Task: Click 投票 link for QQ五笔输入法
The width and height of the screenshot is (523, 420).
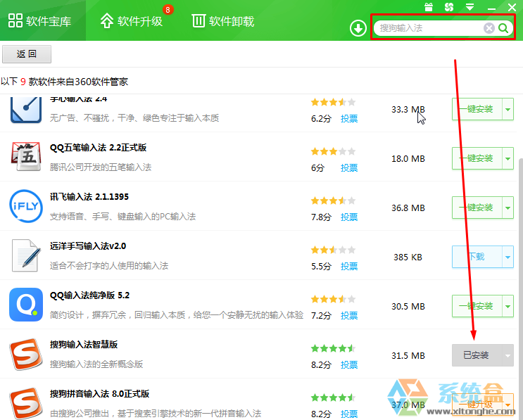Action: [x=349, y=167]
